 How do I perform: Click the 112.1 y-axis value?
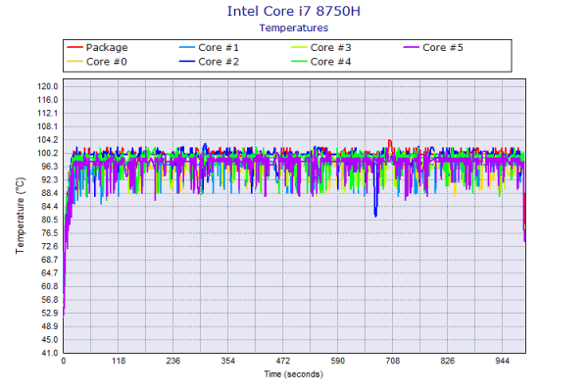pyautogui.click(x=48, y=114)
